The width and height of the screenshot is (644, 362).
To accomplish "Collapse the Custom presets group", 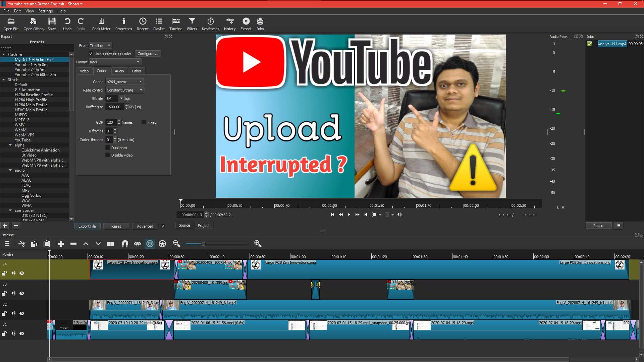I will 4,55.
